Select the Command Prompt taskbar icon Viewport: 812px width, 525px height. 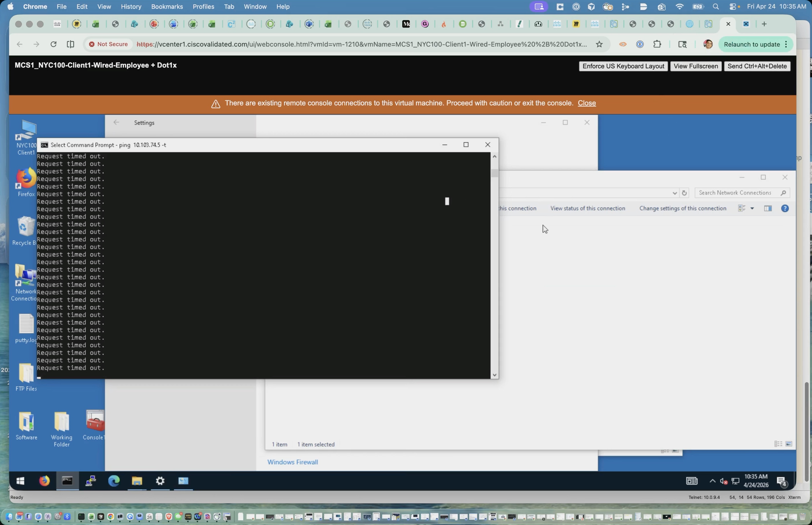[67, 481]
